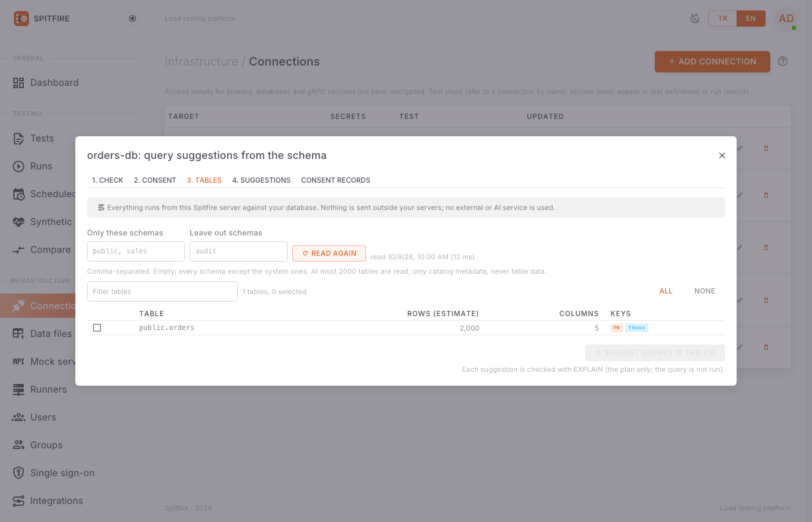This screenshot has width=812, height=522.
Task: Click the READ AGAIN button
Action: point(329,253)
